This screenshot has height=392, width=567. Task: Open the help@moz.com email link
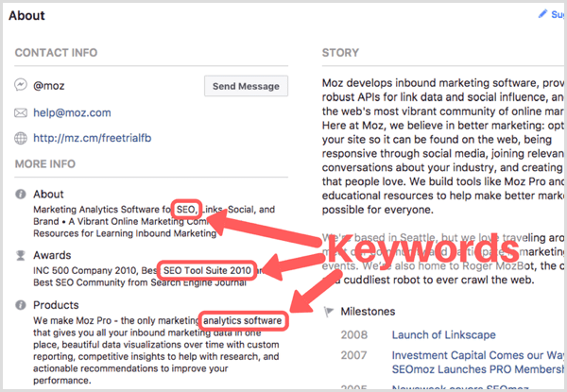pos(72,112)
